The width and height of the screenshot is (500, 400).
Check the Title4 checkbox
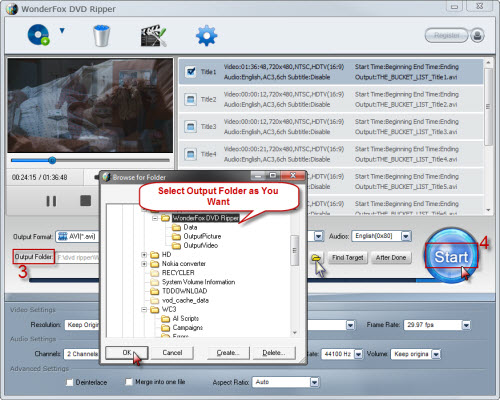[x=191, y=154]
